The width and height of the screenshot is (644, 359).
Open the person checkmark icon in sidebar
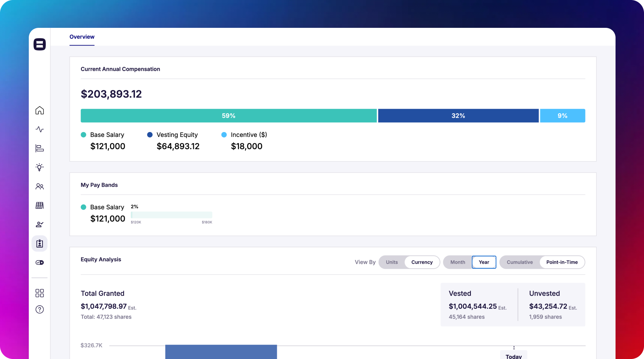40,224
